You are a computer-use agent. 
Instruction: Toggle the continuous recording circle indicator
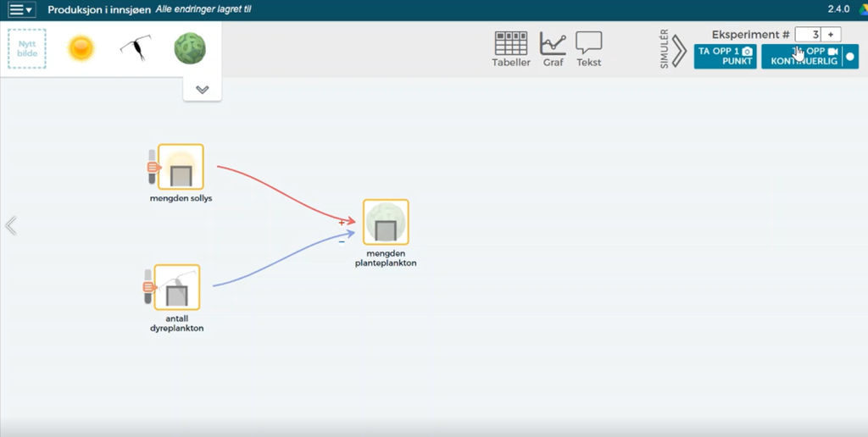(x=850, y=57)
